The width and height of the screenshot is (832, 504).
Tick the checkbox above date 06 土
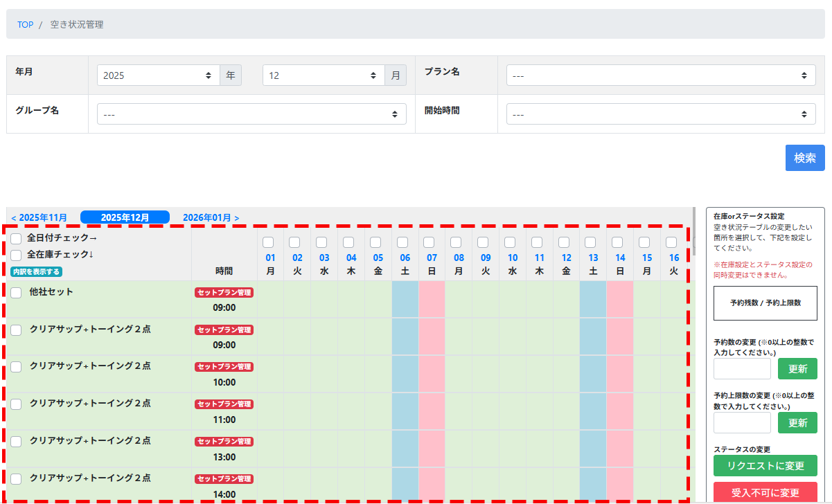[x=402, y=242]
